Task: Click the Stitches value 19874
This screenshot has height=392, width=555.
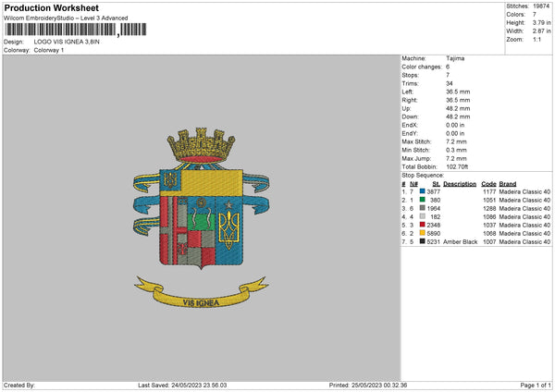Action: (541, 6)
